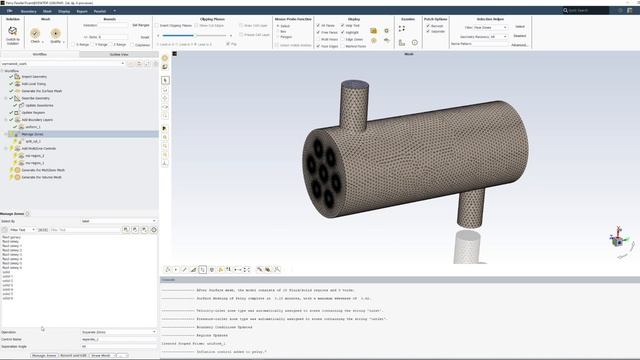Click the boxed selection icon in bottom graphics toolbar

coord(202,269)
